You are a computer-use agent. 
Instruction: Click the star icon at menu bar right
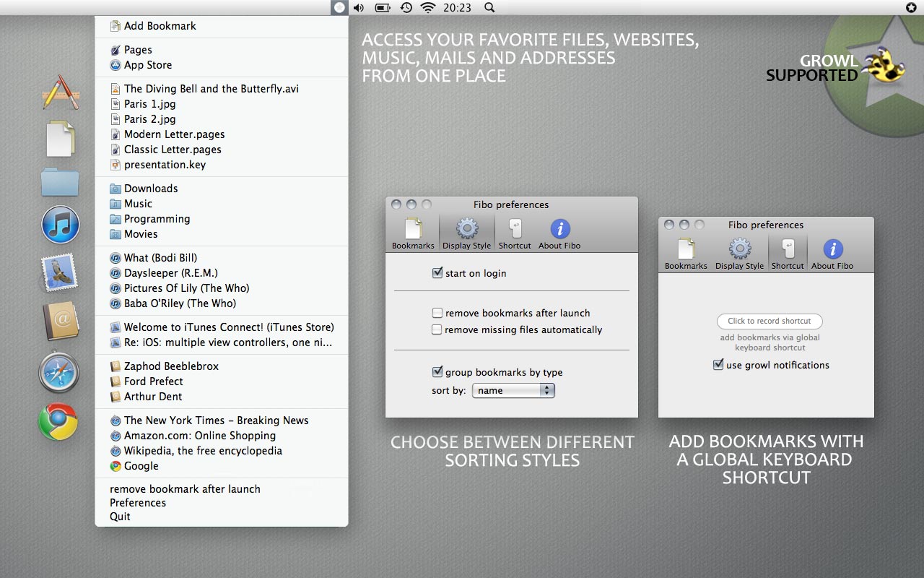click(x=911, y=7)
